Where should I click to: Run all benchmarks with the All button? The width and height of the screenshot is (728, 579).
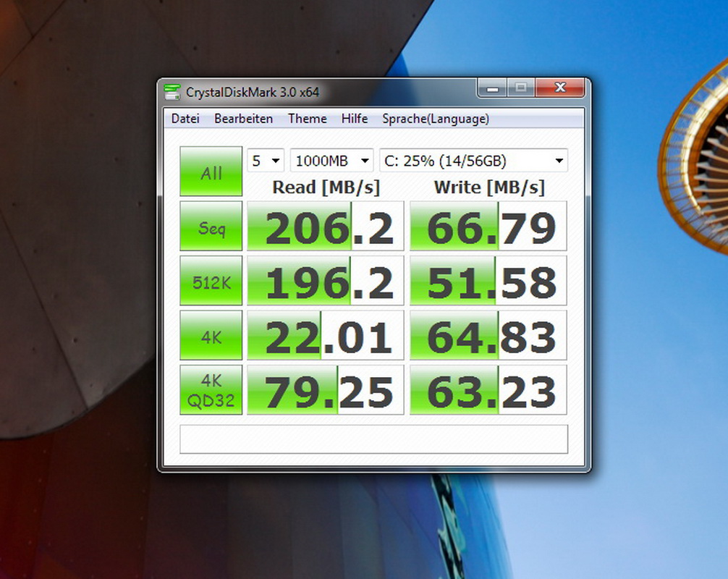[x=211, y=172]
